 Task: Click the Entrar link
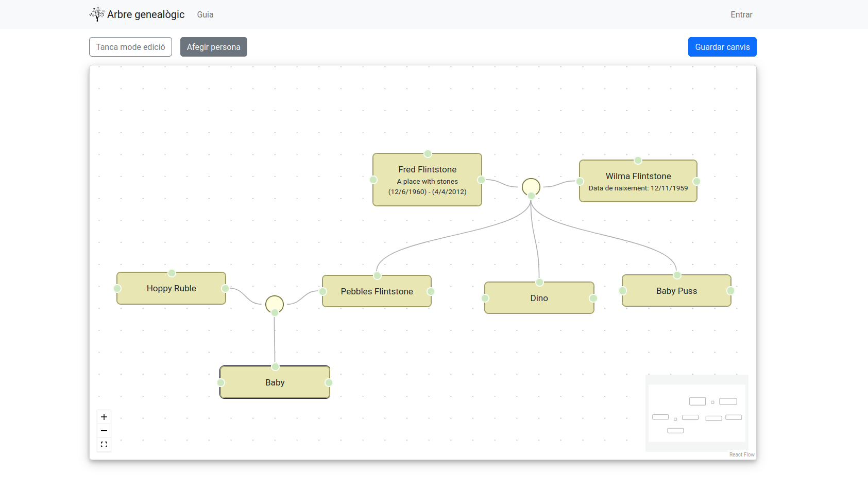point(741,14)
